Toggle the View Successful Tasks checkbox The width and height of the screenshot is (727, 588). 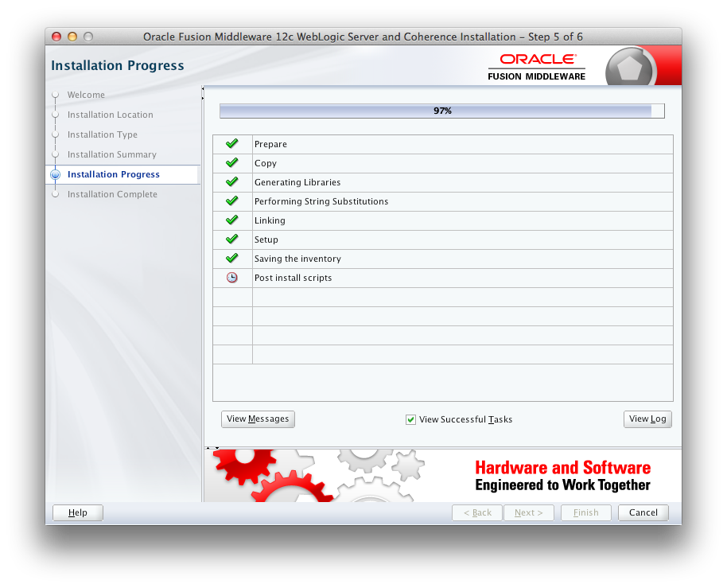(410, 419)
